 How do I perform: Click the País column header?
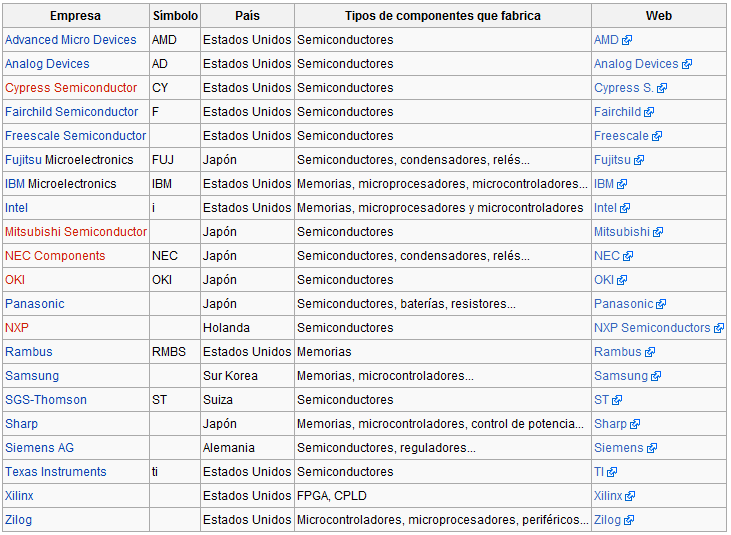[x=248, y=16]
